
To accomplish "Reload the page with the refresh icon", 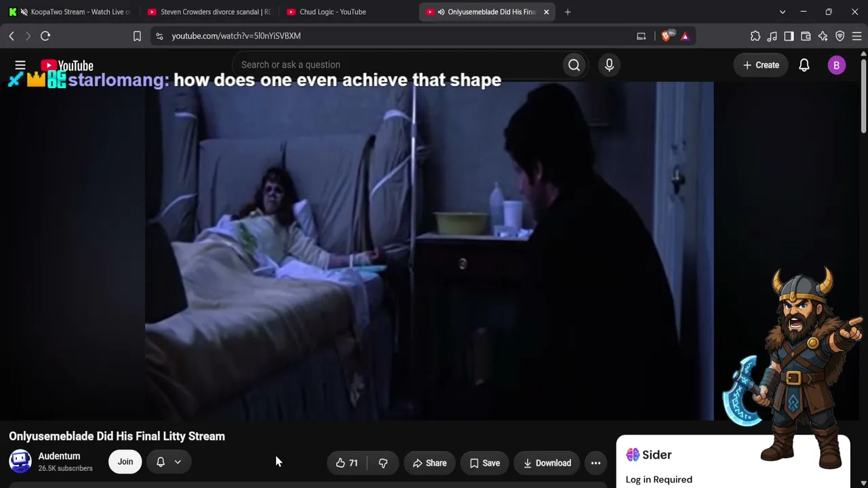I will click(x=45, y=36).
